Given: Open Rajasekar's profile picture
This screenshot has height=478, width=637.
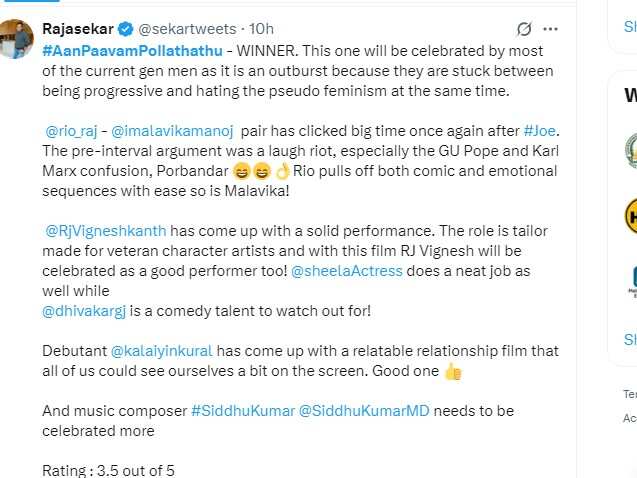Looking at the screenshot, I should tap(17, 39).
